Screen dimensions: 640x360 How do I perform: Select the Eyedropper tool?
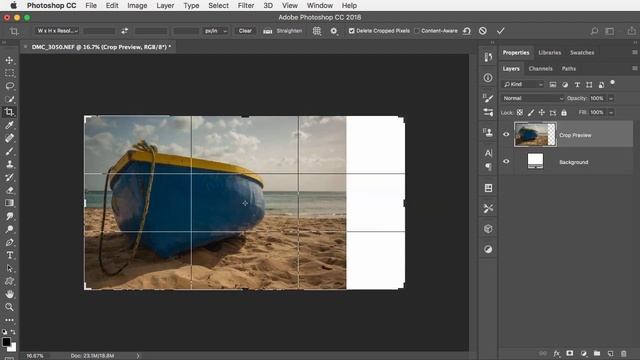pyautogui.click(x=9, y=125)
